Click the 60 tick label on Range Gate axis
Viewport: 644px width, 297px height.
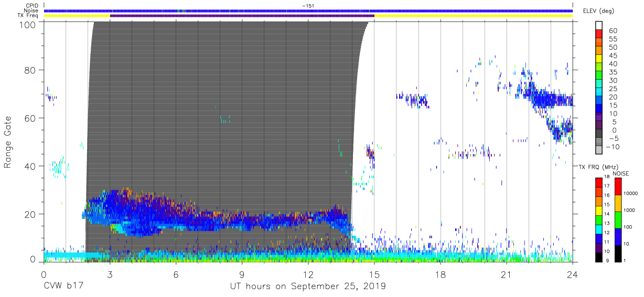point(30,118)
